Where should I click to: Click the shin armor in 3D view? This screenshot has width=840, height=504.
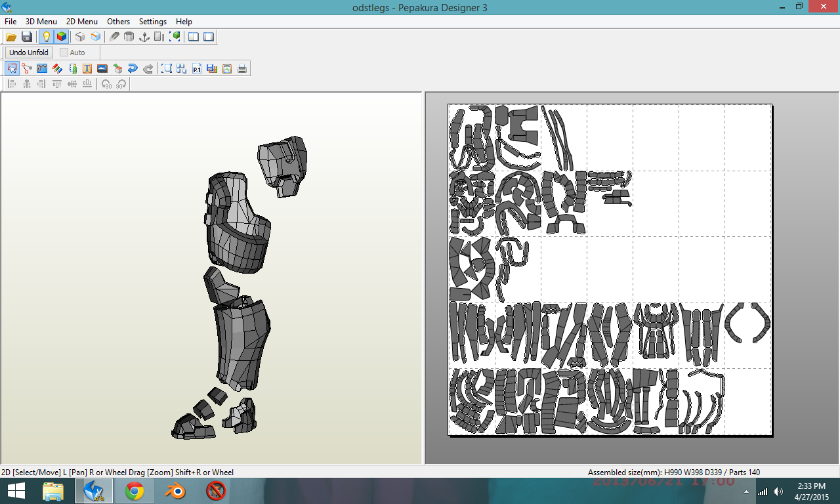(243, 345)
